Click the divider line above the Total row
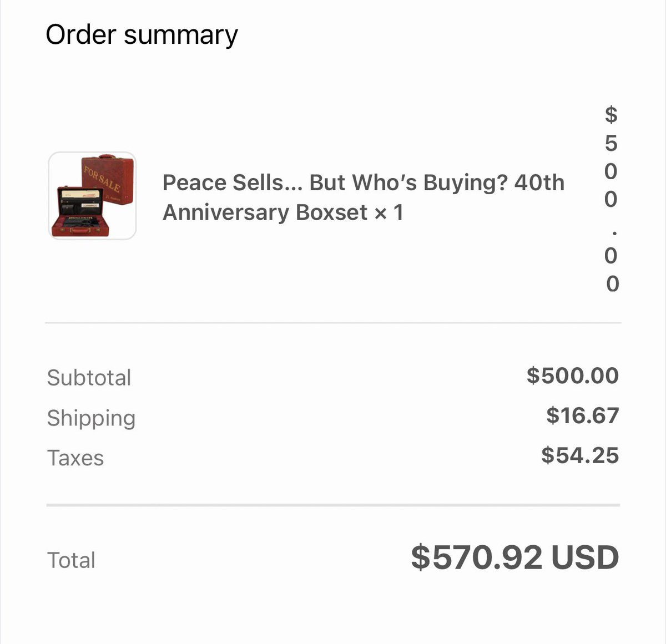 click(x=333, y=505)
